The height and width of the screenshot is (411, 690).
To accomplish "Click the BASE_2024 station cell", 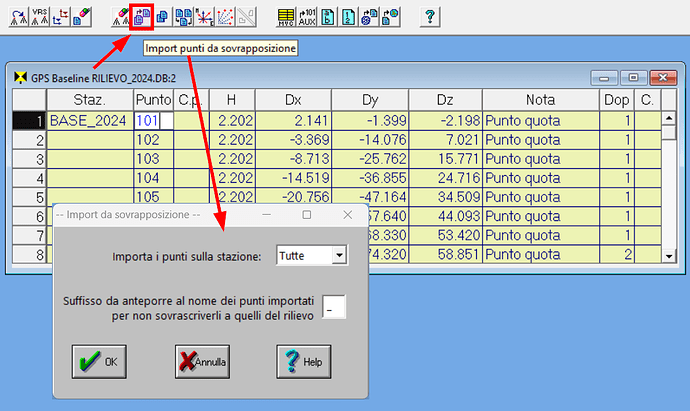I will [x=90, y=121].
